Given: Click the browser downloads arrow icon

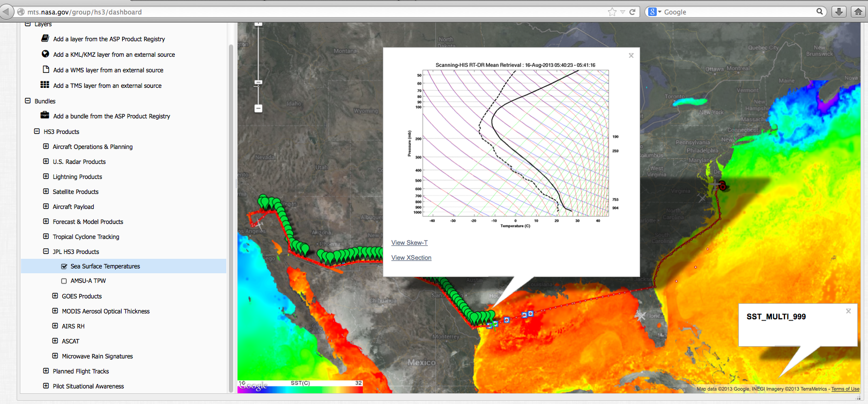Looking at the screenshot, I should (x=839, y=12).
